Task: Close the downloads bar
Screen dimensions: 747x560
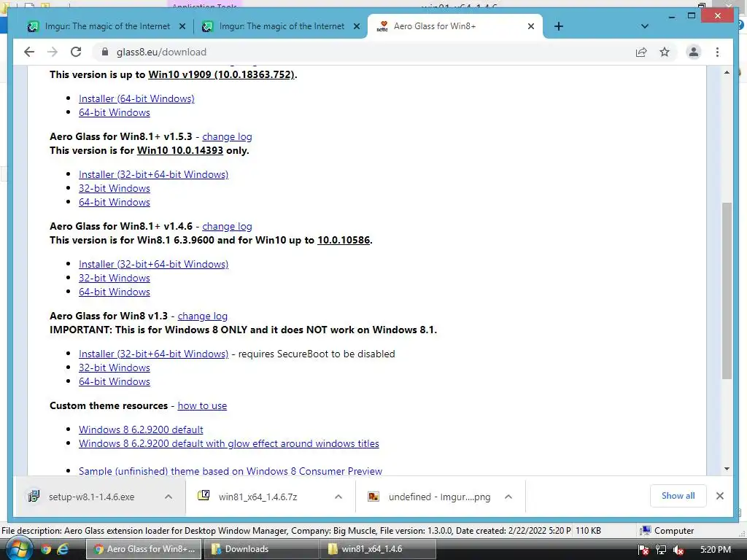Action: pyautogui.click(x=720, y=496)
